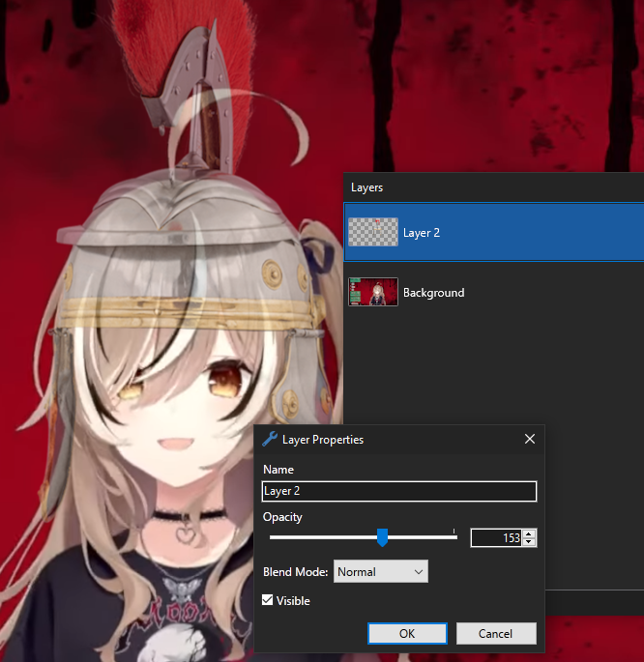Click the Layer Properties title bar text
Viewport: 644px width, 662px height.
323,440
